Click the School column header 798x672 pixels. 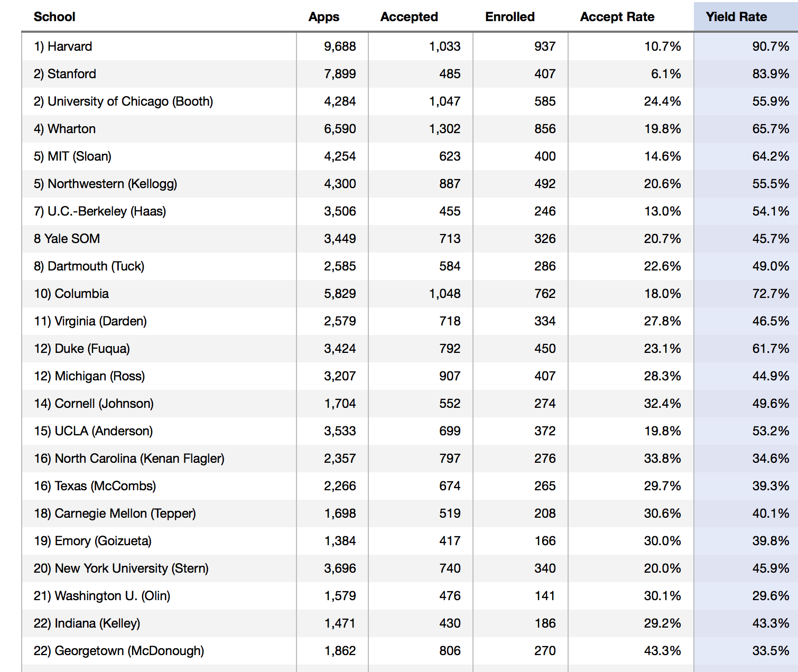(x=54, y=17)
